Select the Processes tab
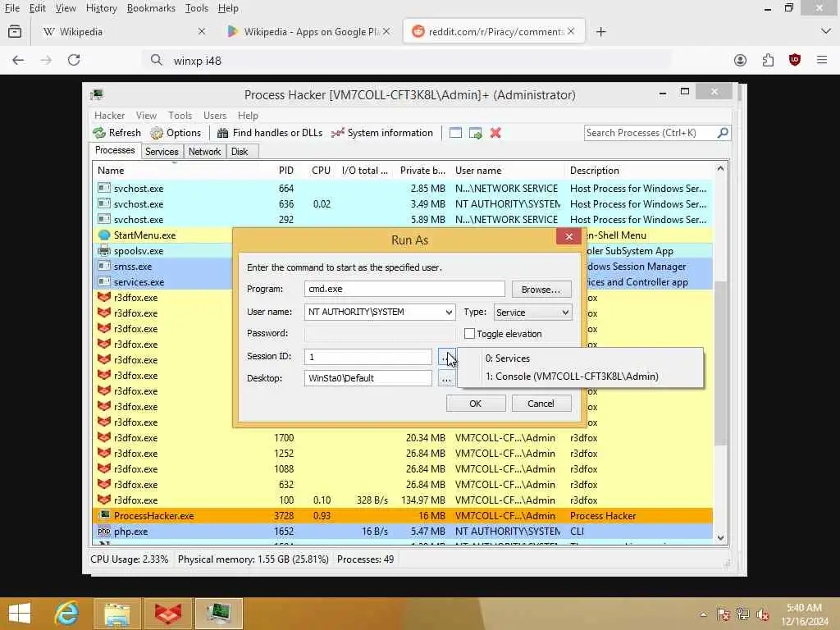 (x=115, y=151)
